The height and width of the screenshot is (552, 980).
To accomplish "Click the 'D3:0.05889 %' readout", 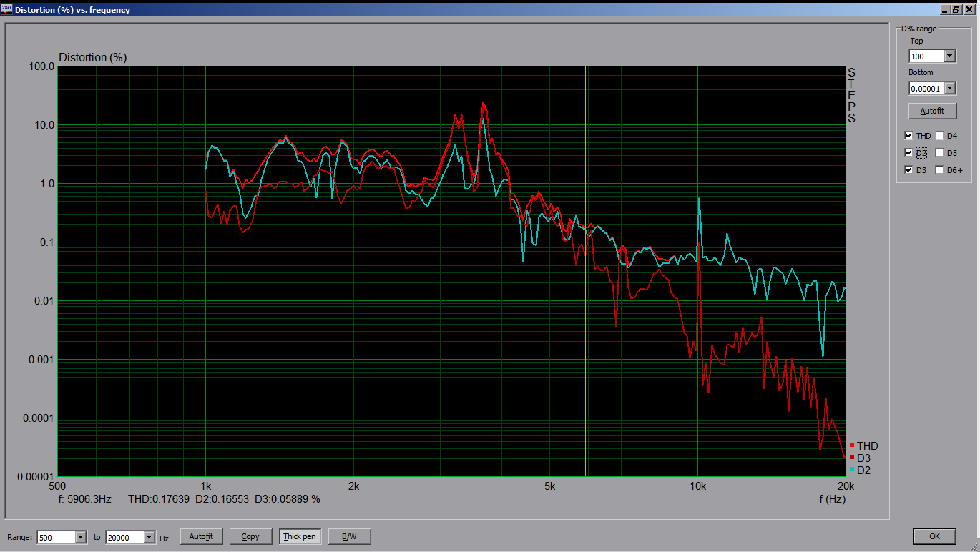I will [288, 499].
